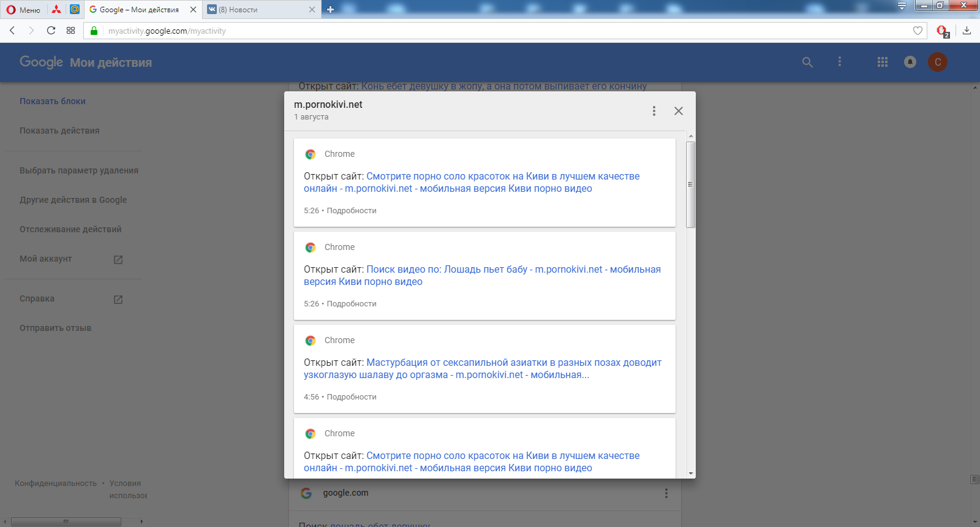
Task: Open the Google apps grid
Action: pyautogui.click(x=882, y=62)
